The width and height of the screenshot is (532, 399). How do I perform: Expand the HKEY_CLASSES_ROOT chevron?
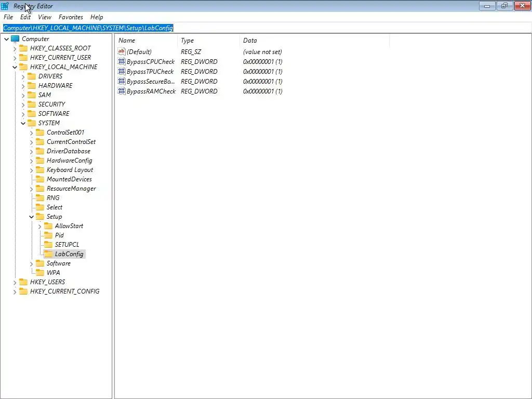pyautogui.click(x=15, y=48)
